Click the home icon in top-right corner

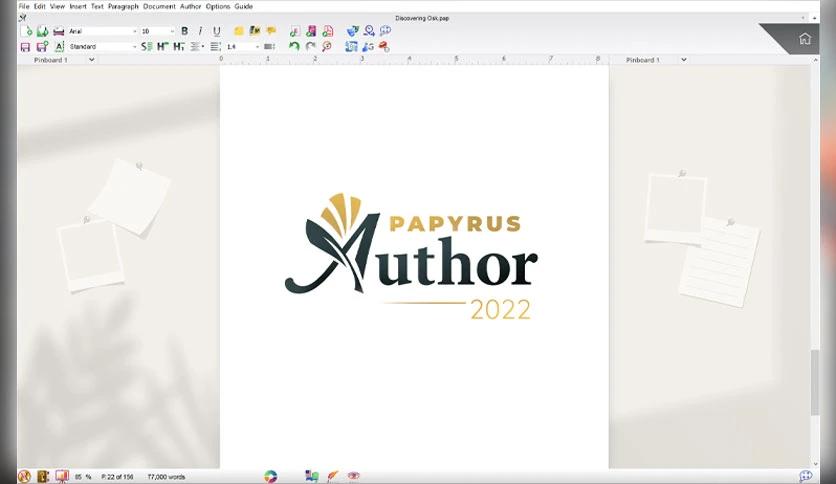click(x=805, y=38)
